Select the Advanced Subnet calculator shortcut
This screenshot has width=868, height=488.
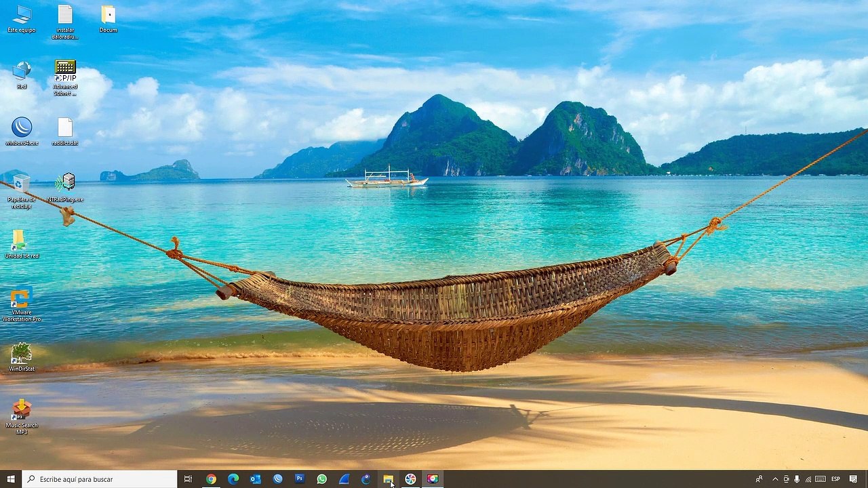coord(65,79)
